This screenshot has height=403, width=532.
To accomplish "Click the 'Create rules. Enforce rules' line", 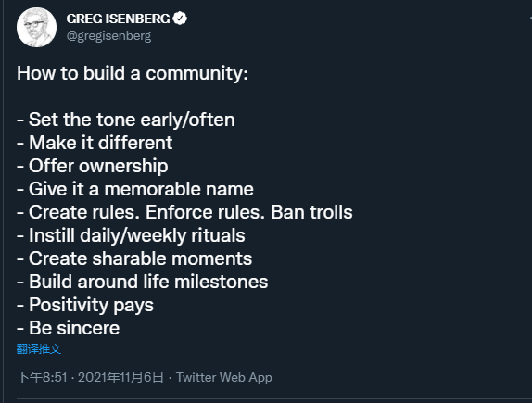I will 184,212.
